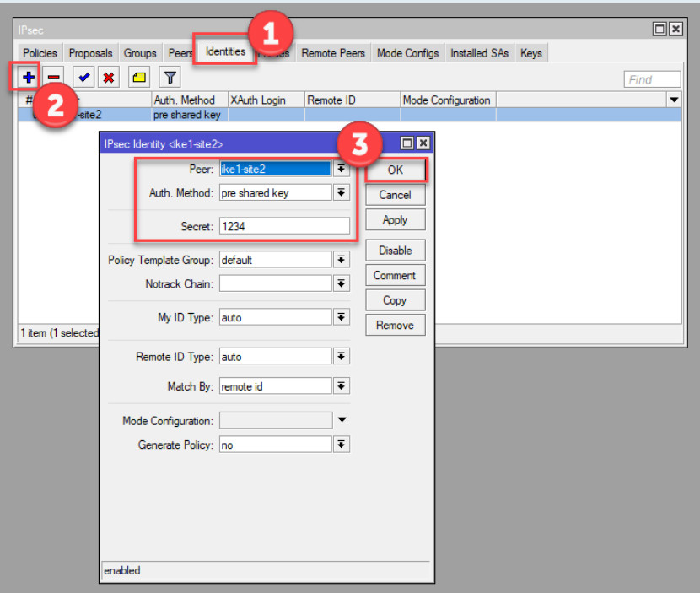Image resolution: width=700 pixels, height=593 pixels.
Task: Open the filter funnel icon
Action: point(170,78)
